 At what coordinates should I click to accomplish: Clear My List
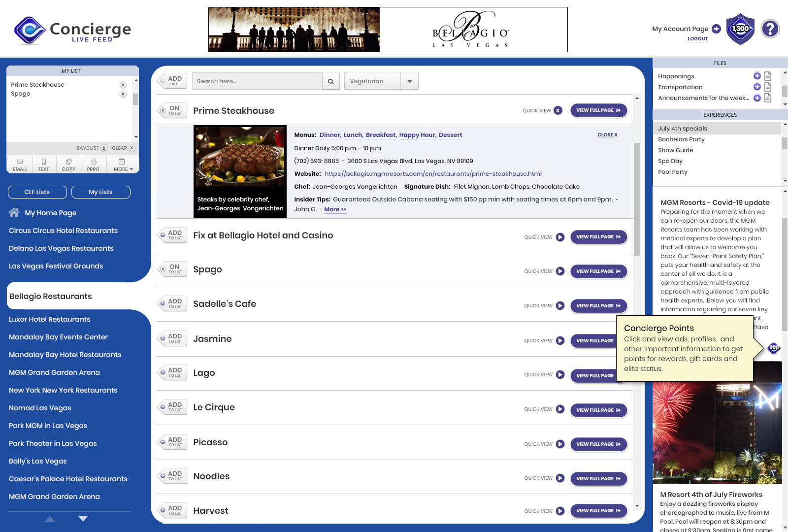pos(123,148)
